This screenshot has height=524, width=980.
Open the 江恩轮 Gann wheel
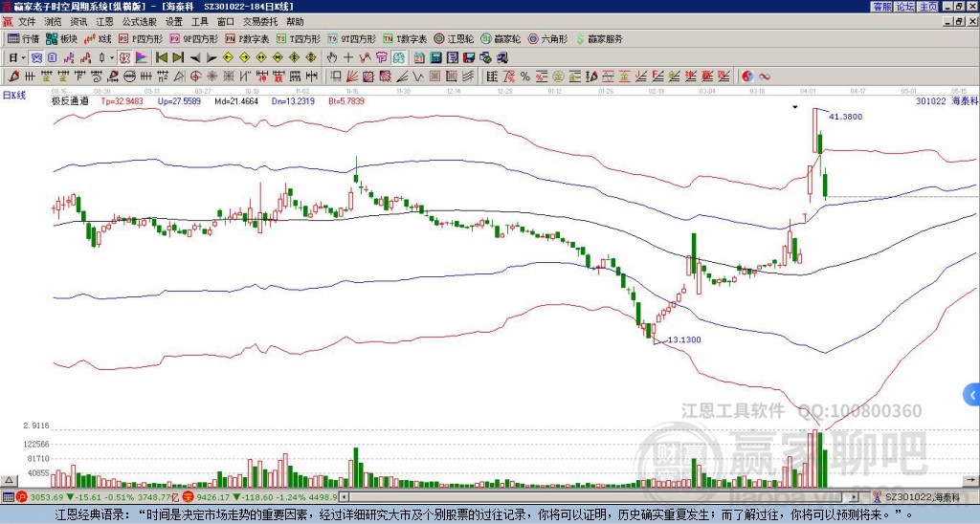click(454, 38)
